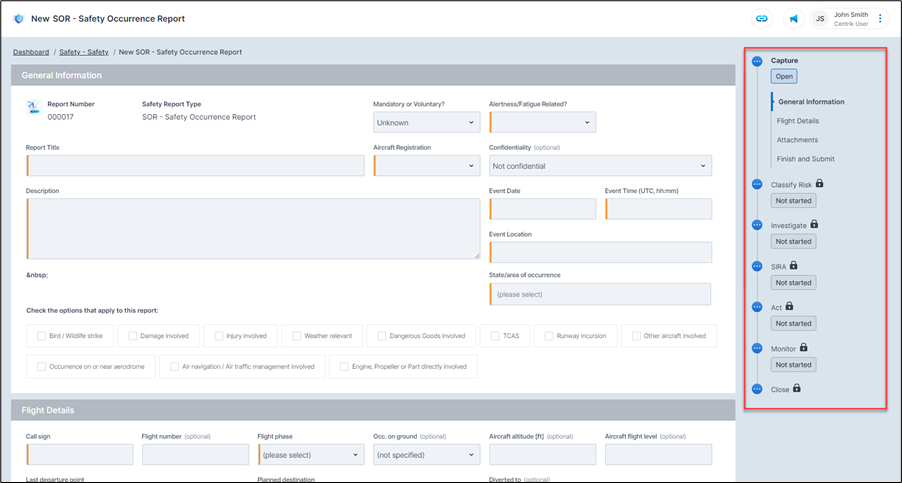Click the Classify Risk stage circle icon
Image resolution: width=902 pixels, height=483 pixels.
757,184
